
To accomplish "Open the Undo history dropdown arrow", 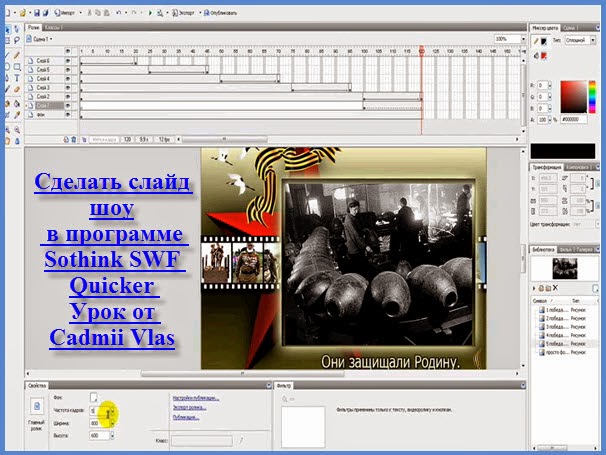I will 126,13.
